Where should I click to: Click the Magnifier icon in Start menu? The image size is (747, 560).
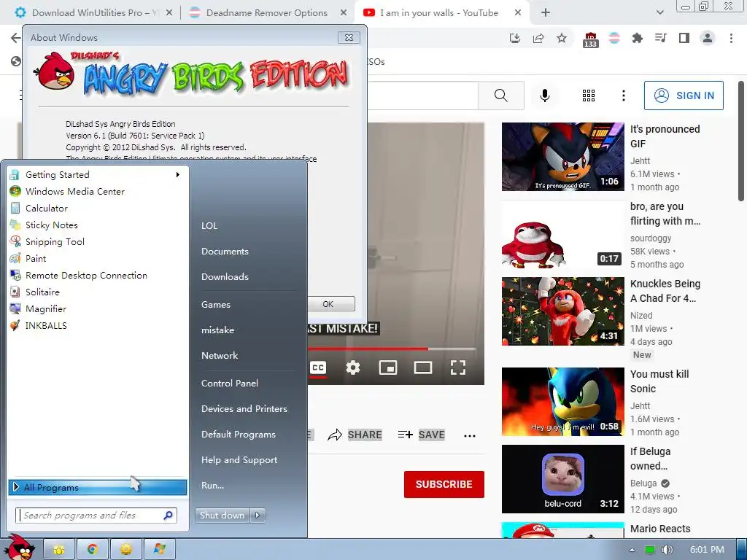tap(15, 308)
